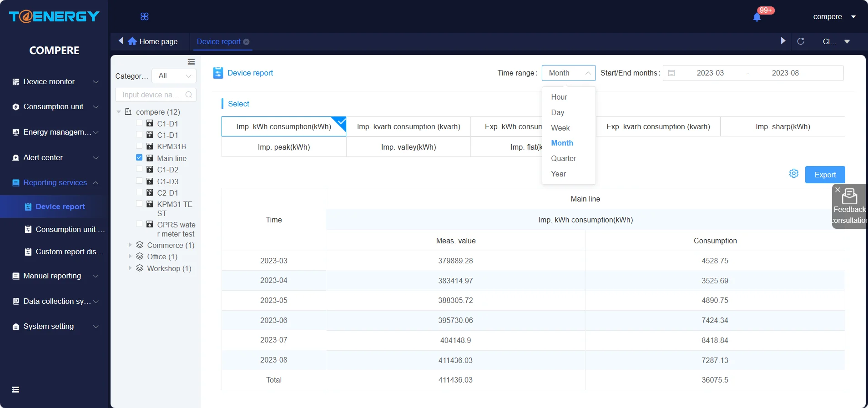Expand the Commerce (1) tree group
This screenshot has height=408, width=868.
tap(130, 245)
